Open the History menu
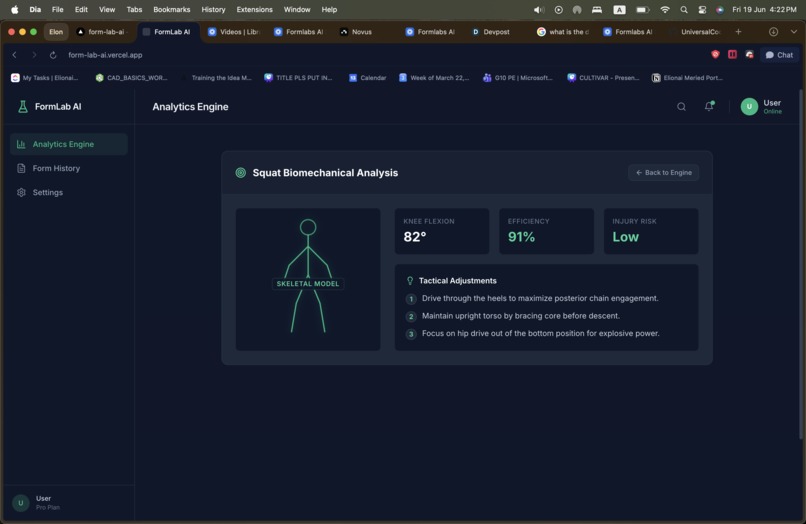 213,9
